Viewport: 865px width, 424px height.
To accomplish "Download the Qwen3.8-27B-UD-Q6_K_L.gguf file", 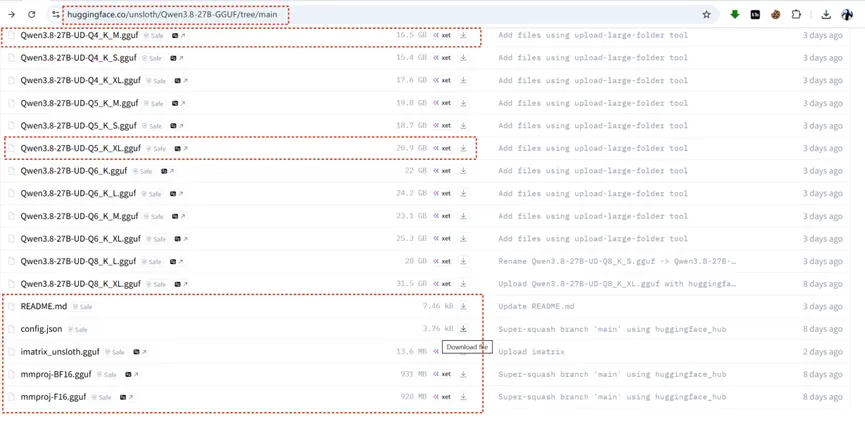I will [463, 194].
